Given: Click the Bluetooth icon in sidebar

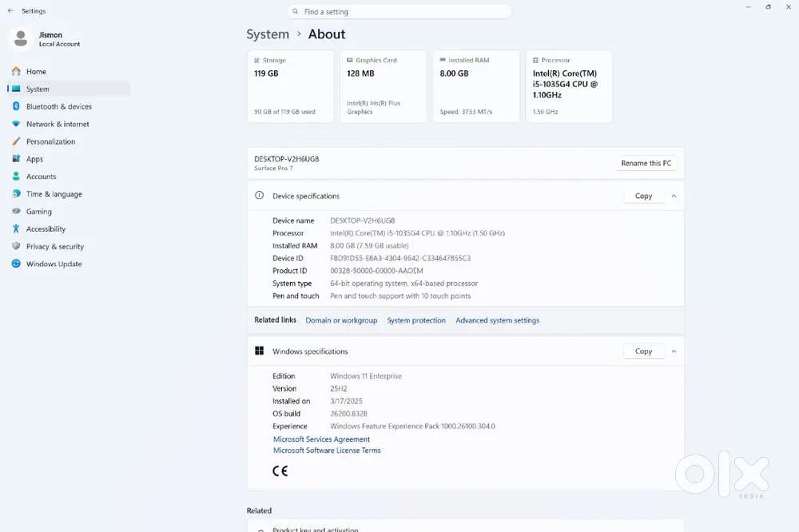Looking at the screenshot, I should (16, 106).
